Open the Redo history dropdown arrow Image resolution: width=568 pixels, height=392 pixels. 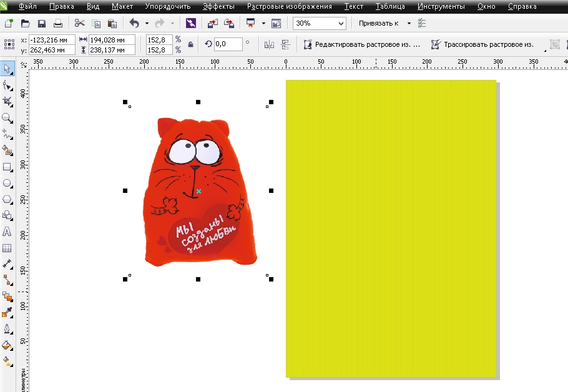(x=172, y=24)
